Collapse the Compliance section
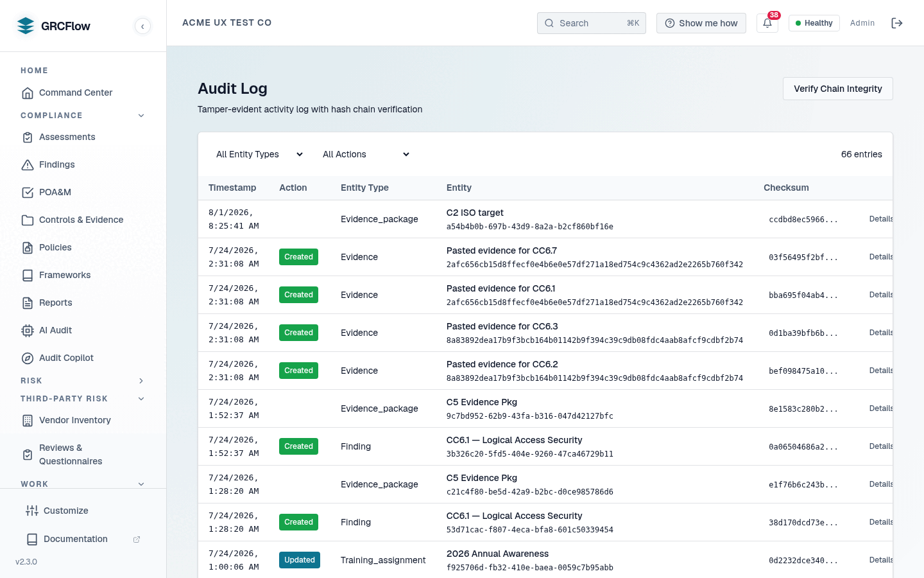924x578 pixels. point(141,116)
